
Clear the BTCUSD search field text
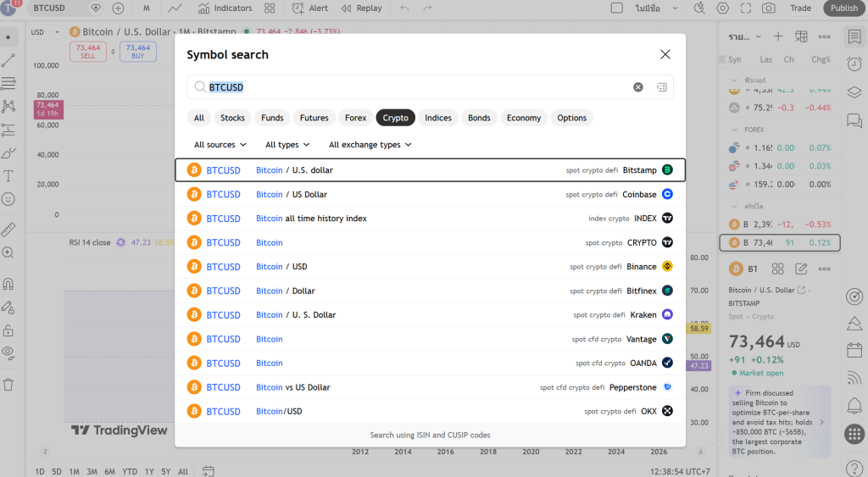[x=637, y=87]
